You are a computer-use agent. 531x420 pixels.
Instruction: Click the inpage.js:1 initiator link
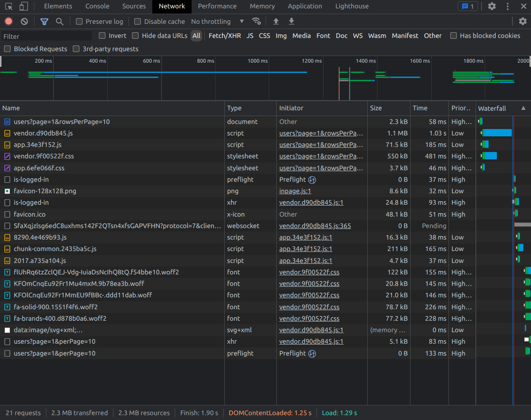click(295, 191)
